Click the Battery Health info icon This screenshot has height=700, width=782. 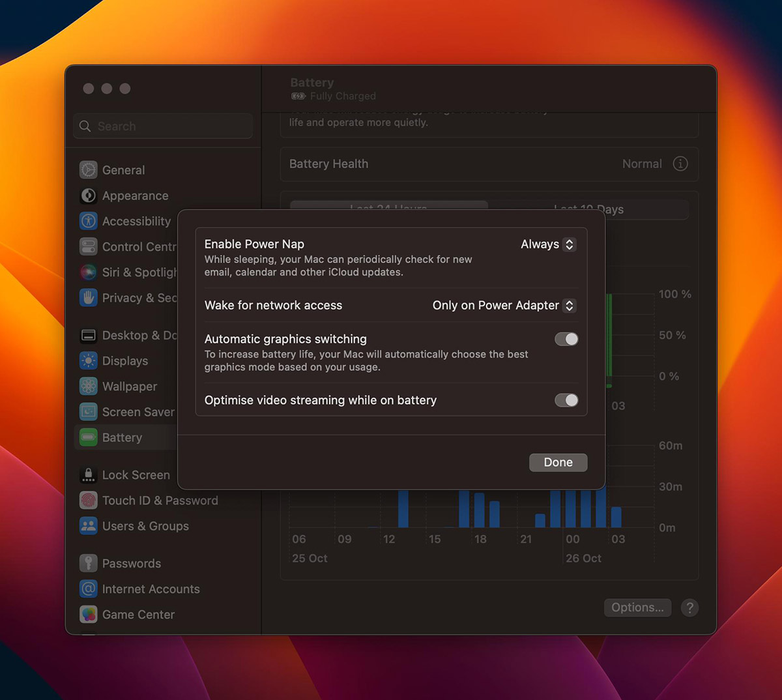coord(680,164)
